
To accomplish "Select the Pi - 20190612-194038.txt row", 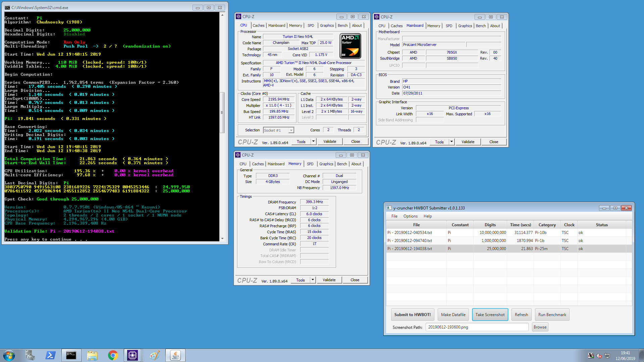I will pos(509,249).
